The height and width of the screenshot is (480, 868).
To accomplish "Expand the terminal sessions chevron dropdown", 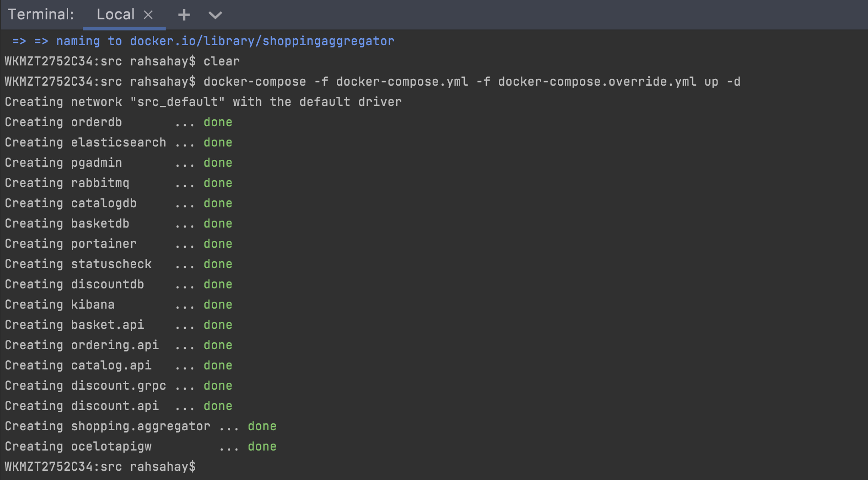I will click(x=214, y=15).
